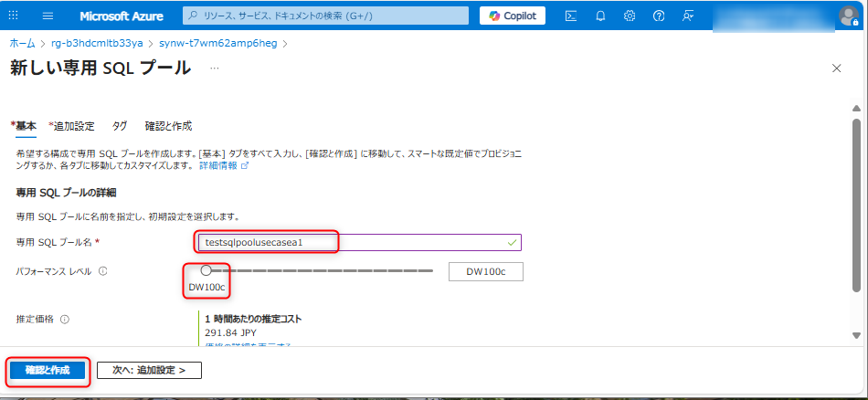
Task: Click the 次へ: 追加設定 button
Action: click(x=149, y=370)
